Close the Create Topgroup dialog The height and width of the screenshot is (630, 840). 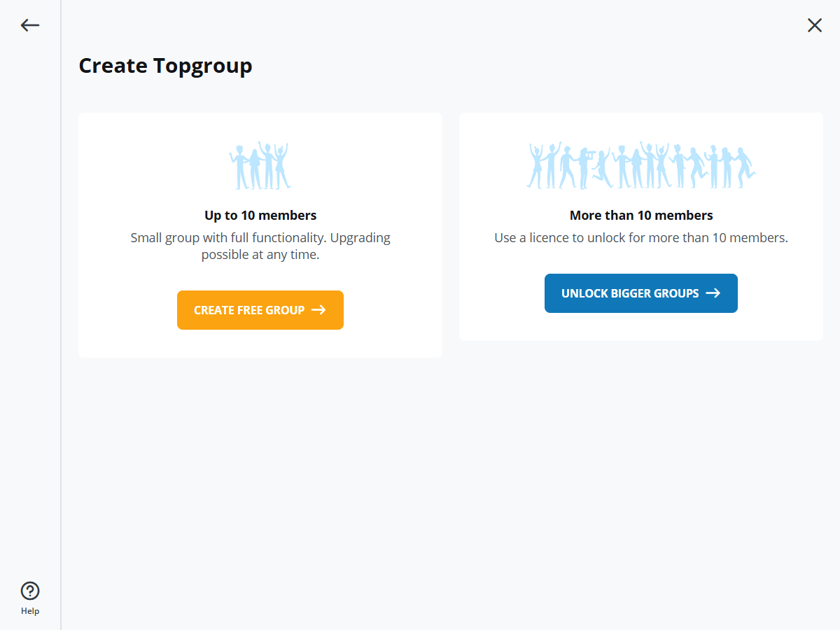coord(815,25)
